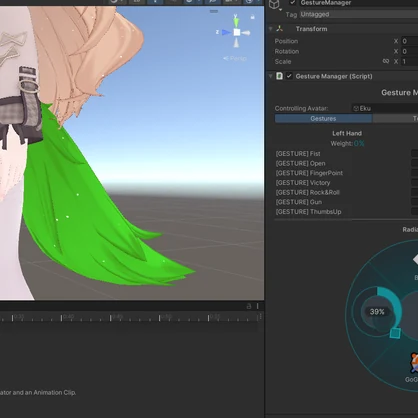Disable the Gesture Manager (Script) component checkbox
The height and width of the screenshot is (418, 418).
tap(289, 76)
